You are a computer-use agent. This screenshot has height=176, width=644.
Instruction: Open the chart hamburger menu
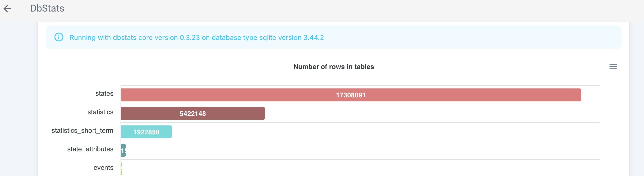tap(613, 67)
